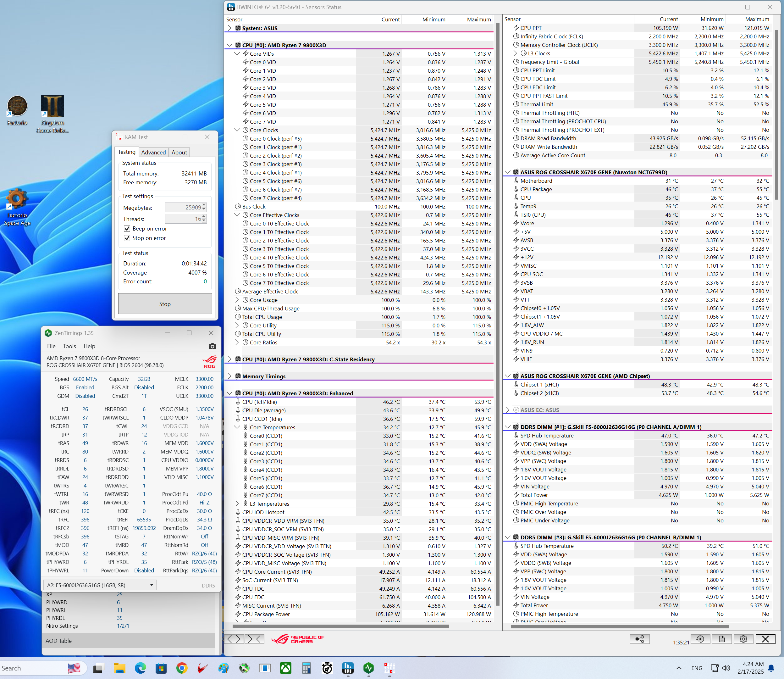The image size is (784, 679).
Task: Open HWiNFO sensor settings gear
Action: (743, 639)
